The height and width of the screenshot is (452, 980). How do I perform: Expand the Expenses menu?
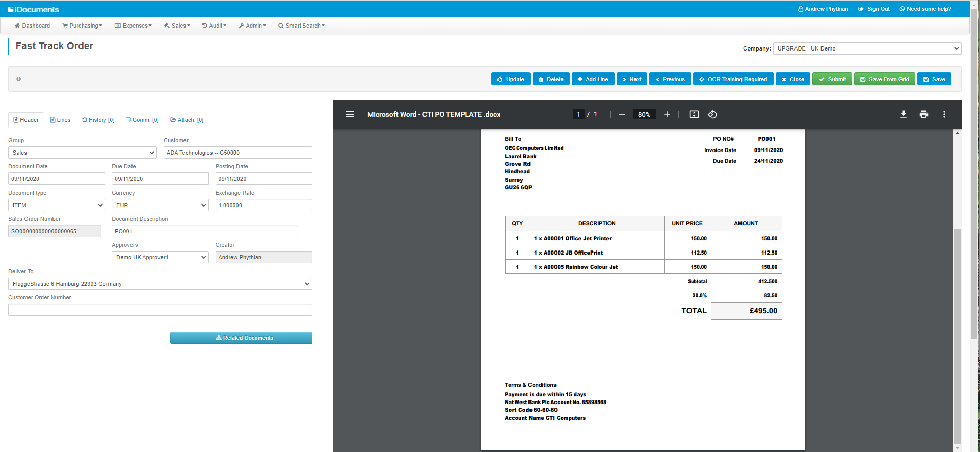[133, 26]
